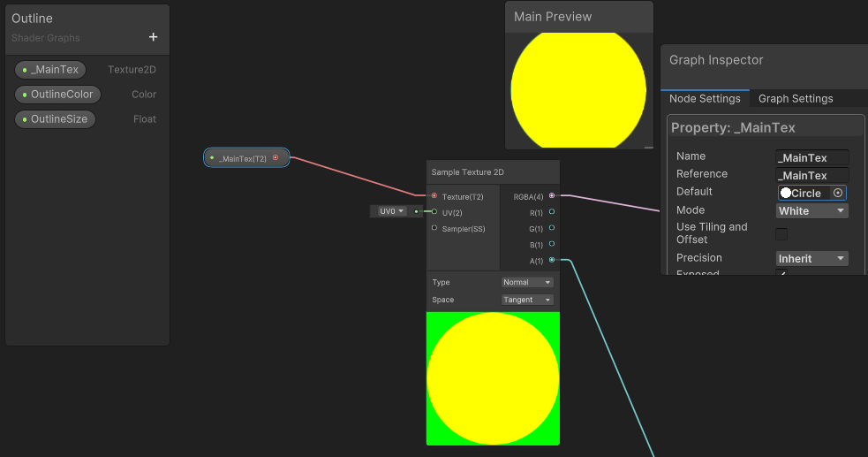Open the texture object picker icon

tap(838, 193)
